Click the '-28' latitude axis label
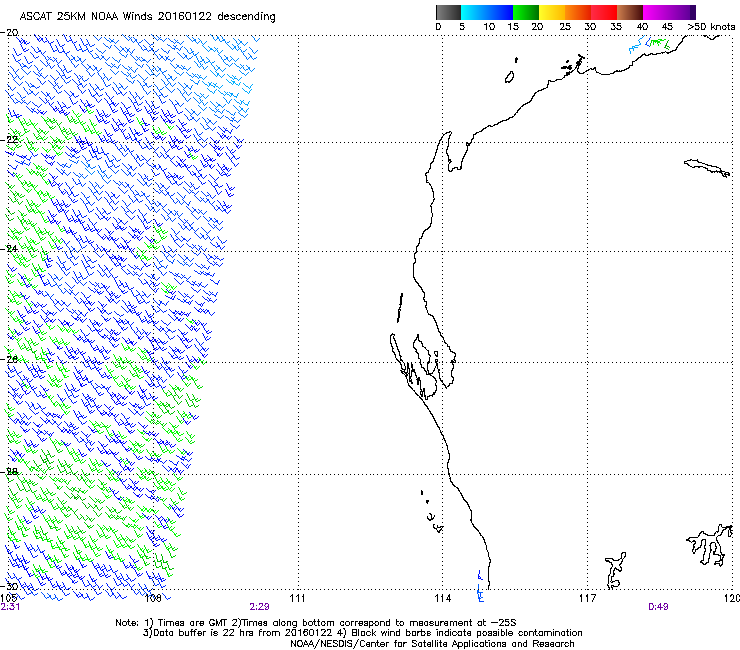740x650 pixels. coord(9,472)
